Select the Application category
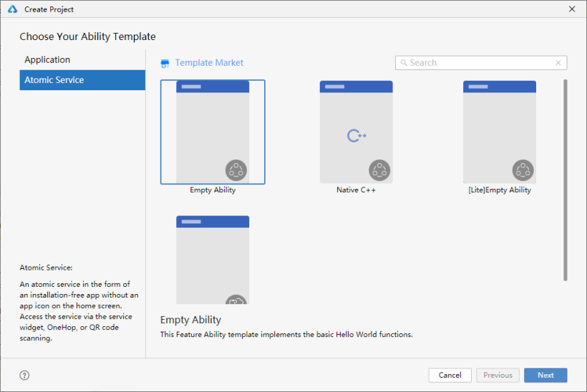This screenshot has width=587, height=392. point(82,60)
